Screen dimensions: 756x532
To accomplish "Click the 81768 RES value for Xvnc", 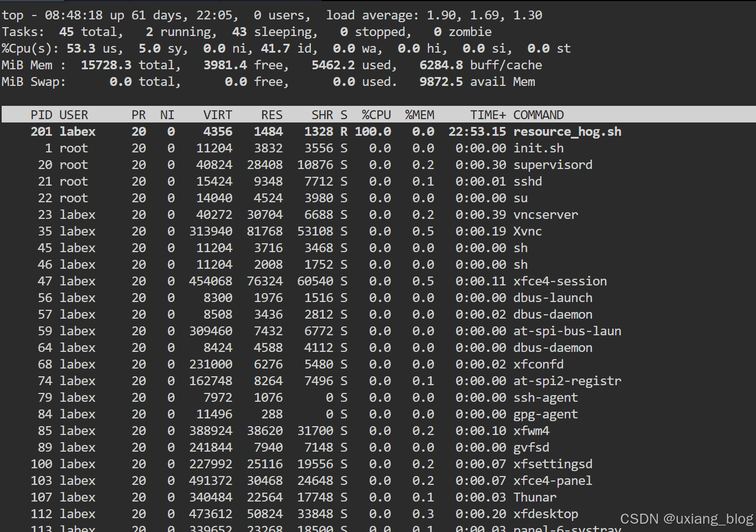I will pos(265,232).
